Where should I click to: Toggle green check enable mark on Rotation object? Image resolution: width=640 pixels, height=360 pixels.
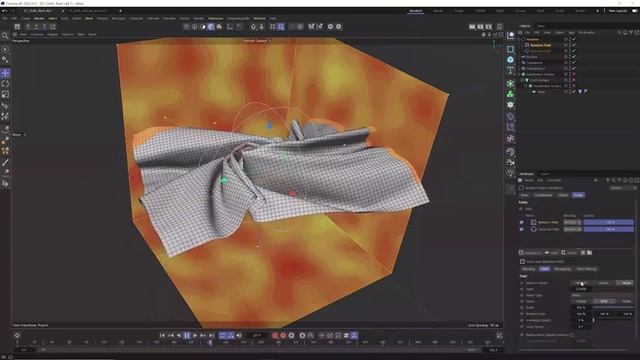(x=574, y=40)
